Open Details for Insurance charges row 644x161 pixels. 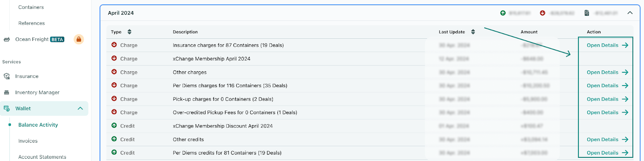click(607, 45)
